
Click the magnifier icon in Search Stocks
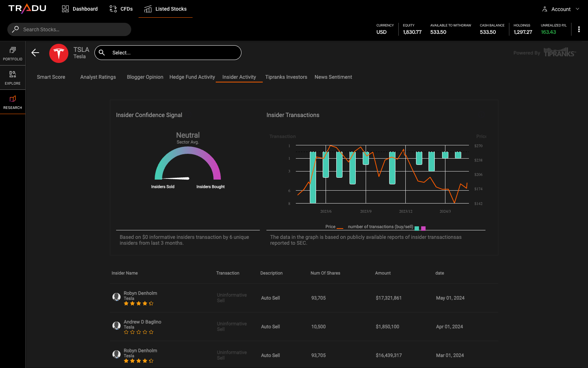[15, 29]
